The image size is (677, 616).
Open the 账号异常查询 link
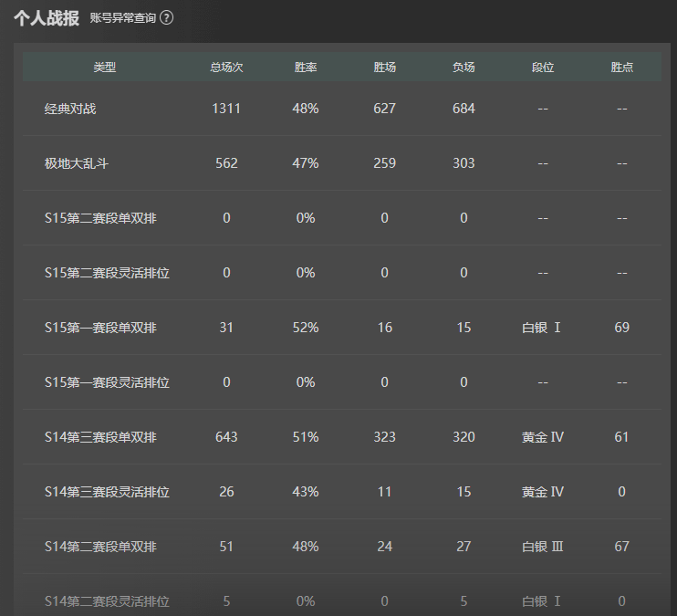tap(122, 17)
